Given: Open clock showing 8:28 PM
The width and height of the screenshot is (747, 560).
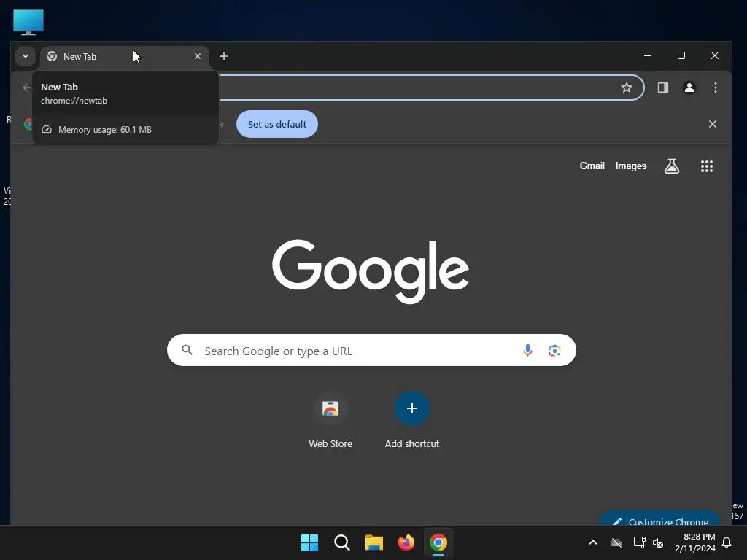Looking at the screenshot, I should pos(695,542).
